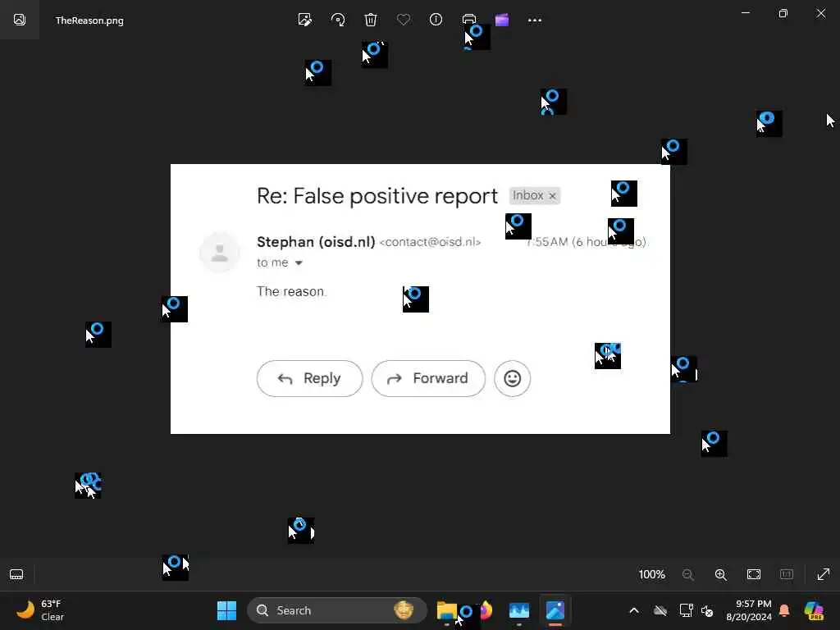Open the notification bell
The width and height of the screenshot is (840, 630).
click(784, 610)
